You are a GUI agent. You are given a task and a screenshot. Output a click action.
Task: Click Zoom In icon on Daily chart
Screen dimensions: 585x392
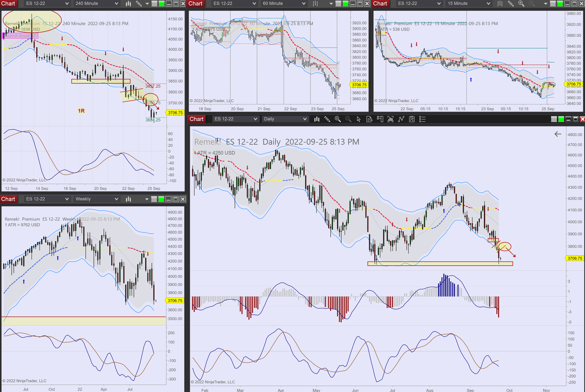click(338, 119)
